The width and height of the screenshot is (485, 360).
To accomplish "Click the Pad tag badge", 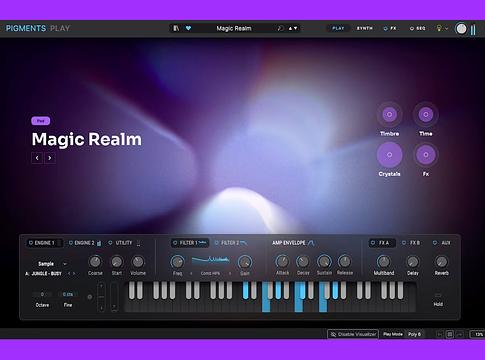I will pyautogui.click(x=41, y=121).
